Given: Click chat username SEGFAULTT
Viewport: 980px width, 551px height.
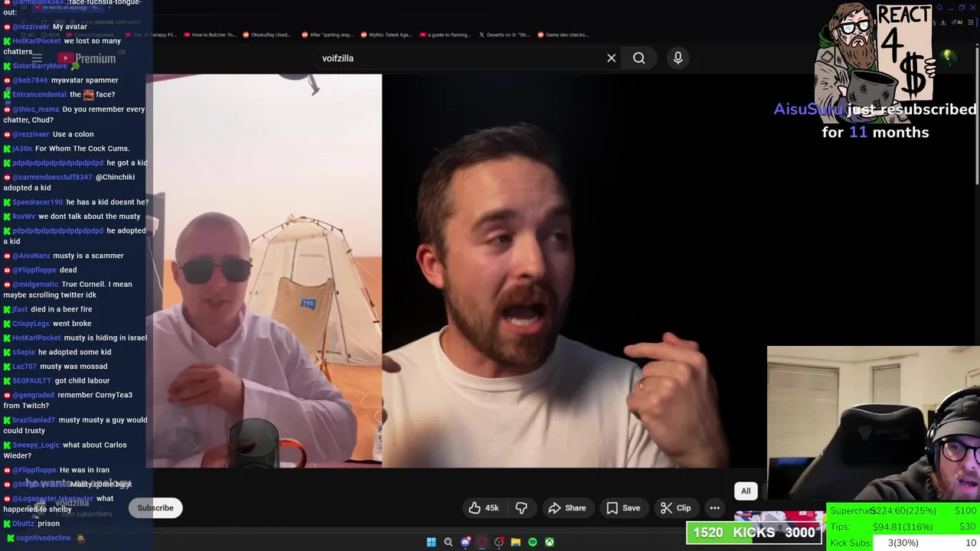Looking at the screenshot, I should click(x=31, y=380).
